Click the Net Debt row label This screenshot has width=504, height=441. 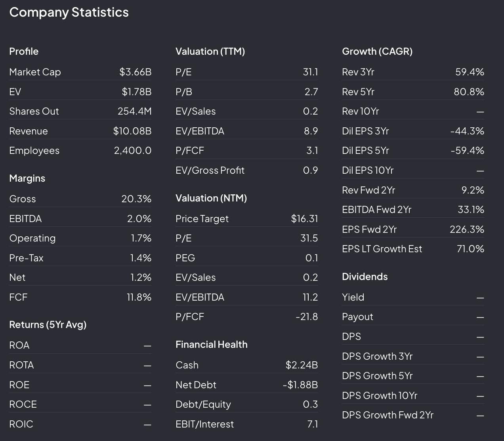196,385
